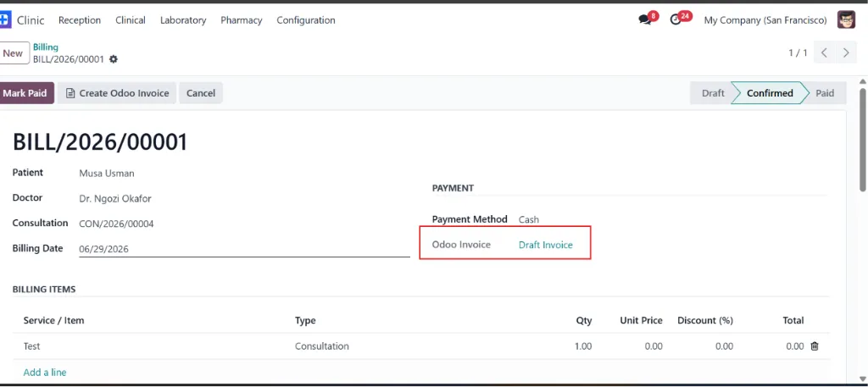Screen dimensions: 868x387
Task: Edit the Billing Date field 06/29/2026
Action: pyautogui.click(x=244, y=249)
